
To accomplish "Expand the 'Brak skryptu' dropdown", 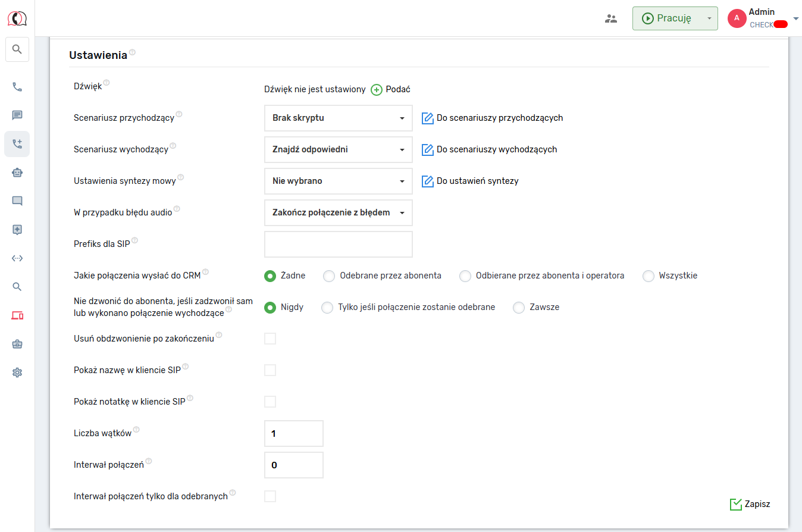I will click(338, 118).
